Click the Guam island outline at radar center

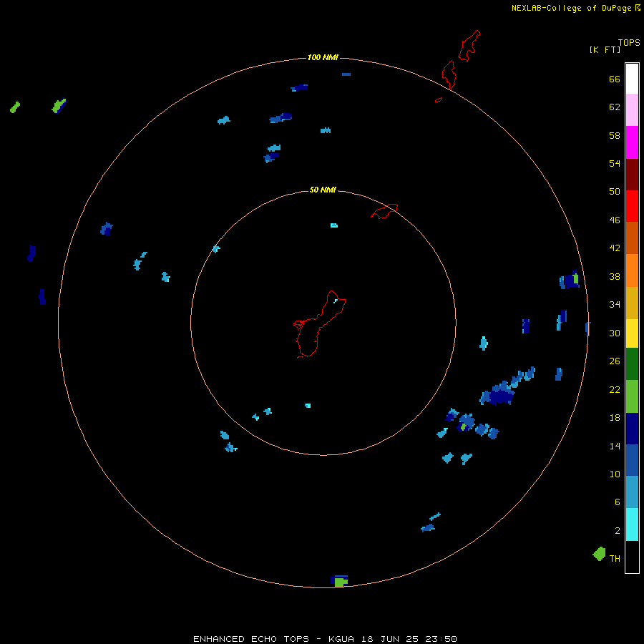319,324
